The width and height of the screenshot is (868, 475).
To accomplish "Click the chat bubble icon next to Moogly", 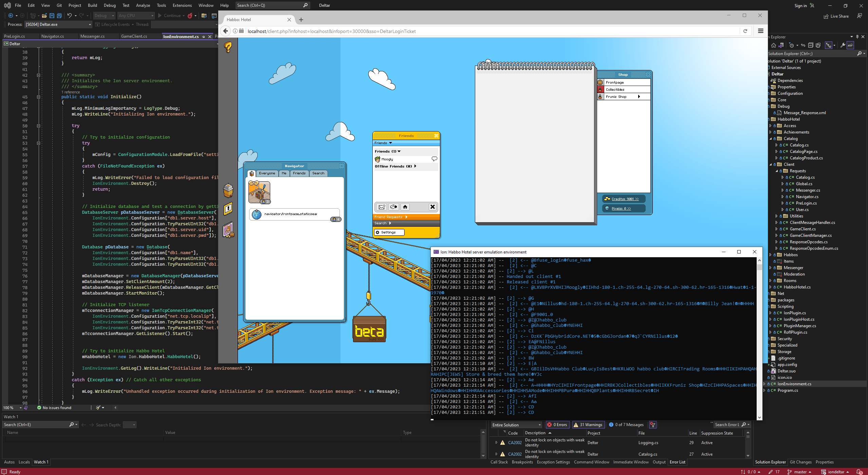I will tap(434, 159).
